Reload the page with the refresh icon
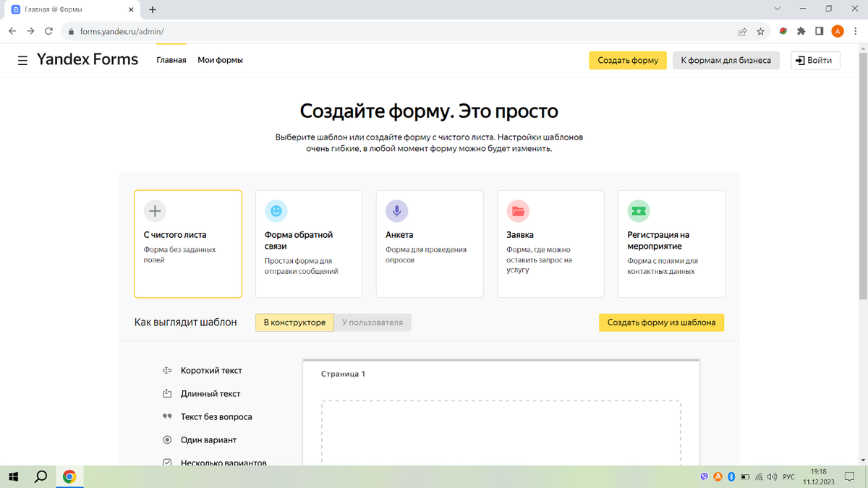This screenshot has height=488, width=868. pyautogui.click(x=49, y=32)
